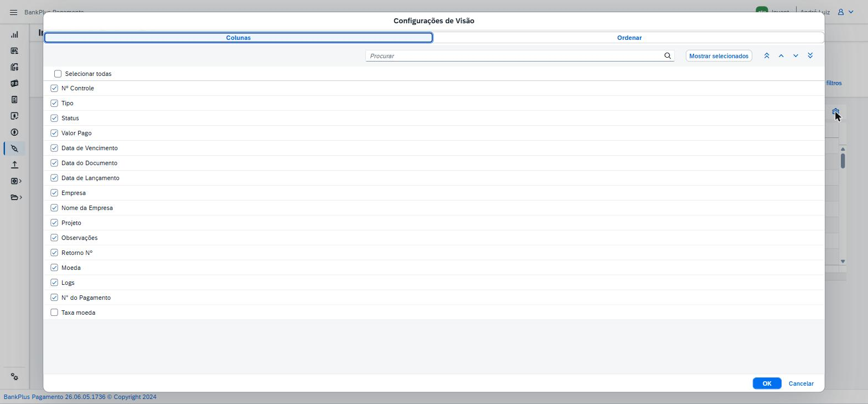
Task: Uncheck the Nº Controle column checkbox
Action: 54,88
